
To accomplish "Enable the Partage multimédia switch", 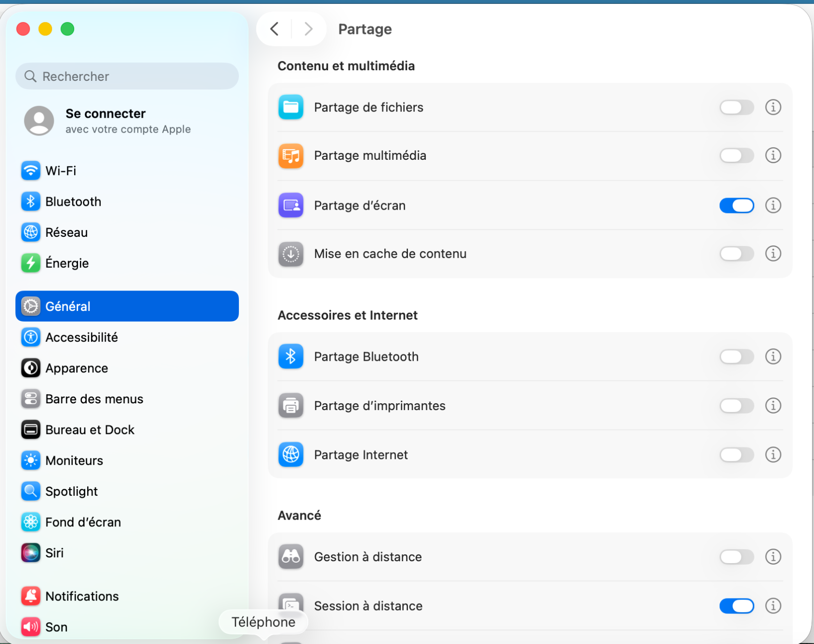I will (x=736, y=155).
